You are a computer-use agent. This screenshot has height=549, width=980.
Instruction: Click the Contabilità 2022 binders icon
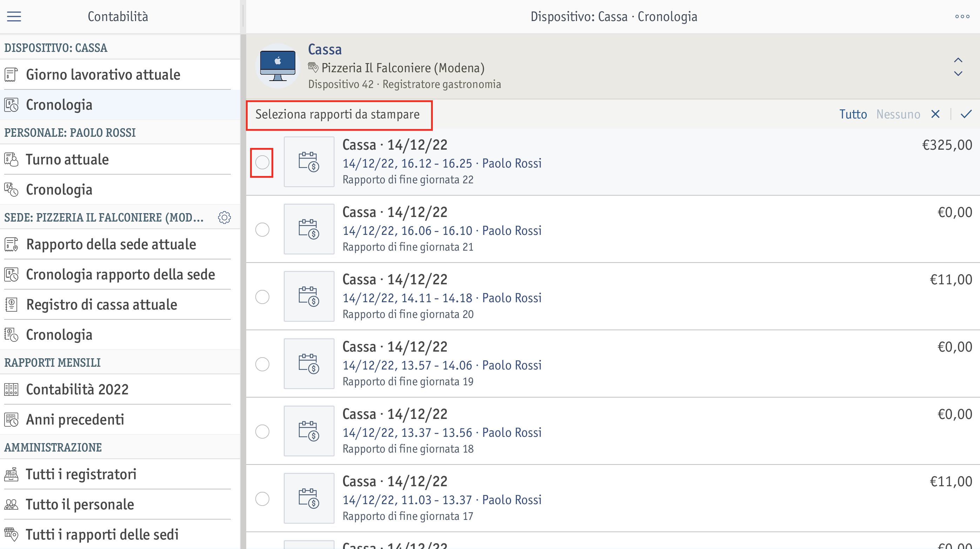11,389
